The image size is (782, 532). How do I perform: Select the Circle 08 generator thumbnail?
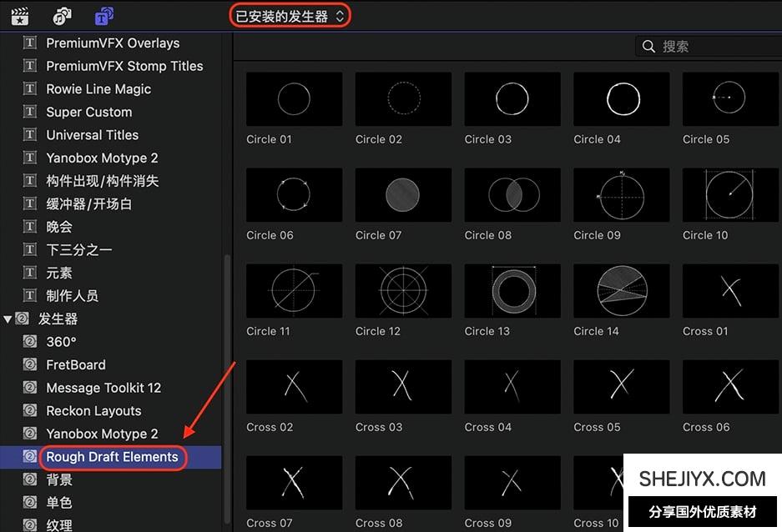pos(512,195)
